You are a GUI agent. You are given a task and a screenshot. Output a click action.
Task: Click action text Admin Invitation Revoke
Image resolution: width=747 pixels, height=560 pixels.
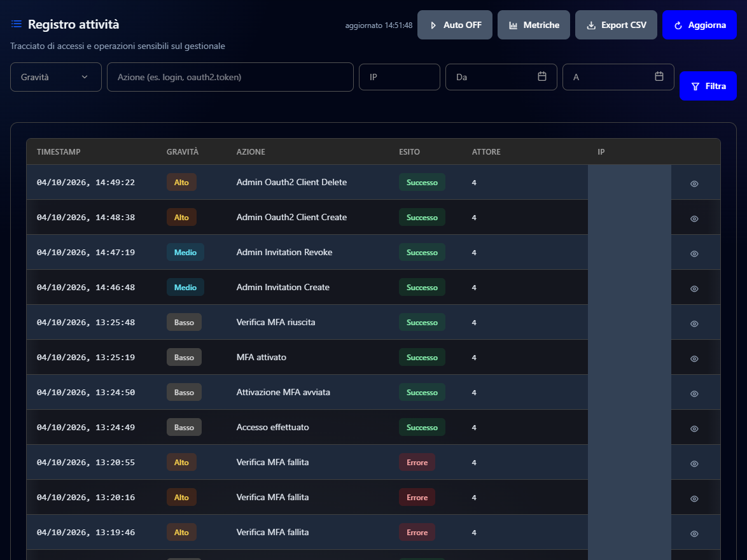point(284,252)
